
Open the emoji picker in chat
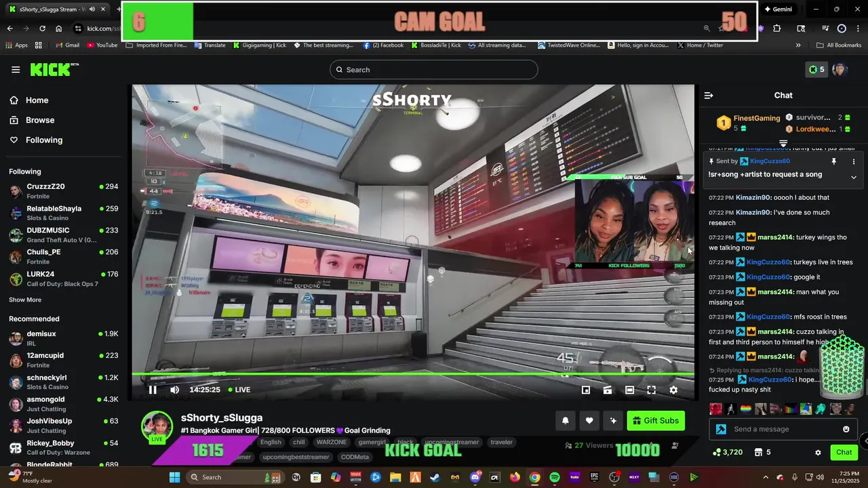[x=846, y=429]
